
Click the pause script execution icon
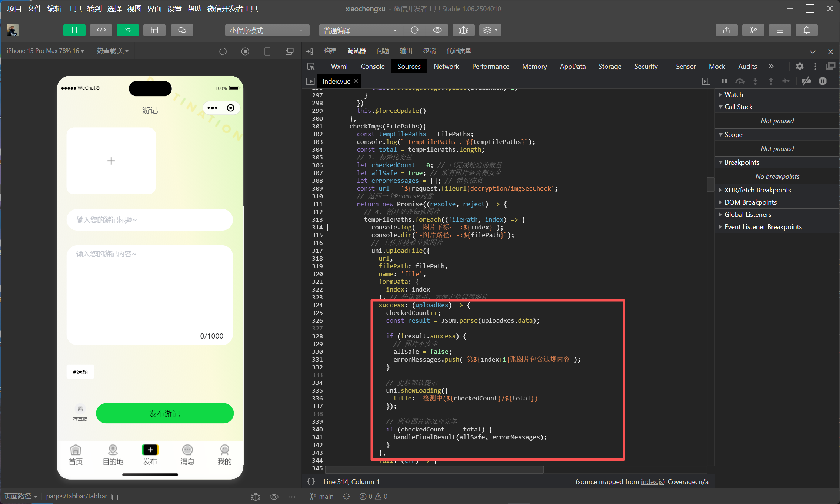[724, 81]
